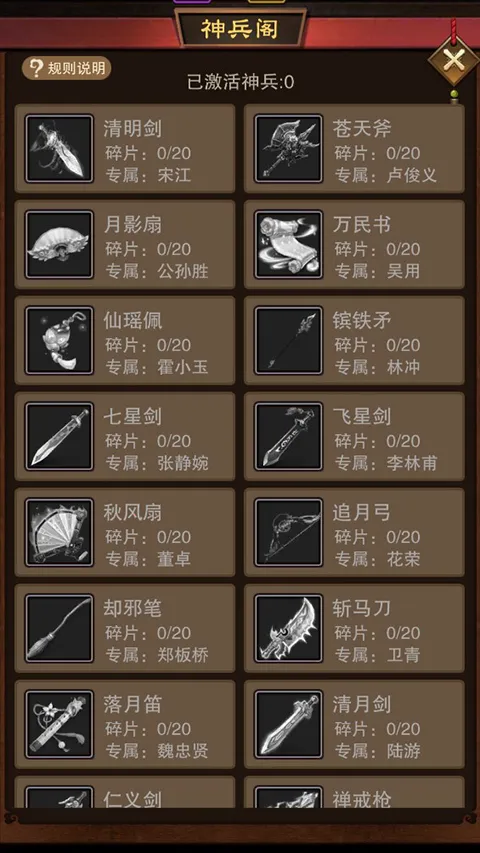Image resolution: width=480 pixels, height=853 pixels.
Task: Open the 落月笛 flute icon
Action: pos(59,725)
